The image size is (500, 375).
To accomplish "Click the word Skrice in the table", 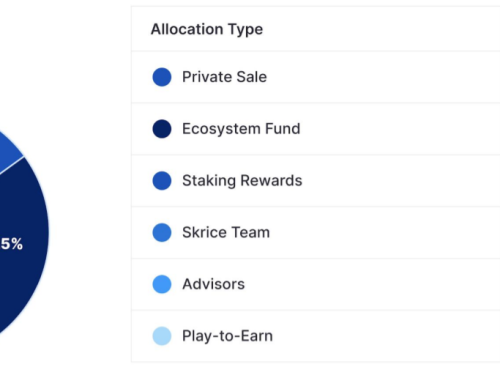I will pyautogui.click(x=204, y=232).
